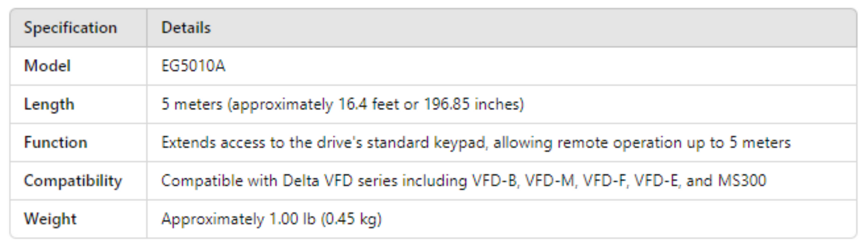Click the Details column header
The width and height of the screenshot is (868, 248).
(186, 28)
